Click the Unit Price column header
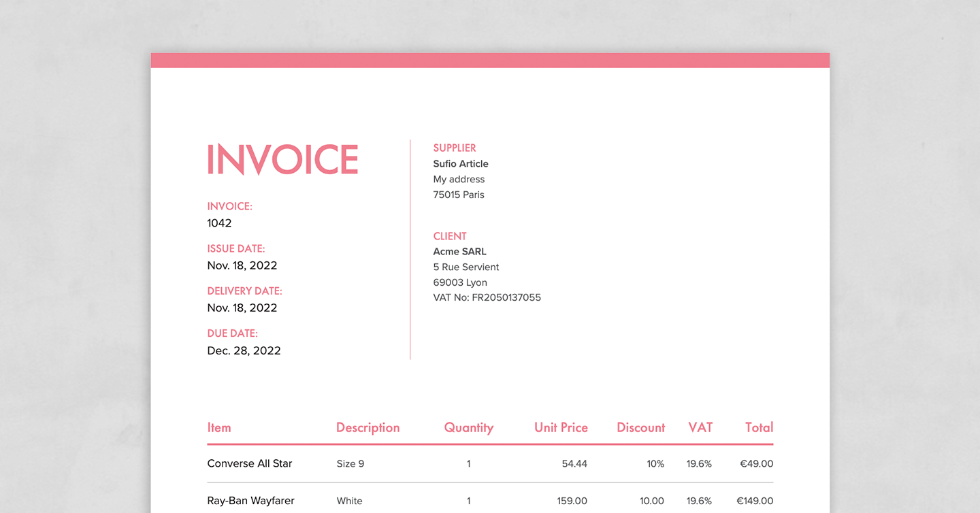This screenshot has height=513, width=980. pos(561,427)
